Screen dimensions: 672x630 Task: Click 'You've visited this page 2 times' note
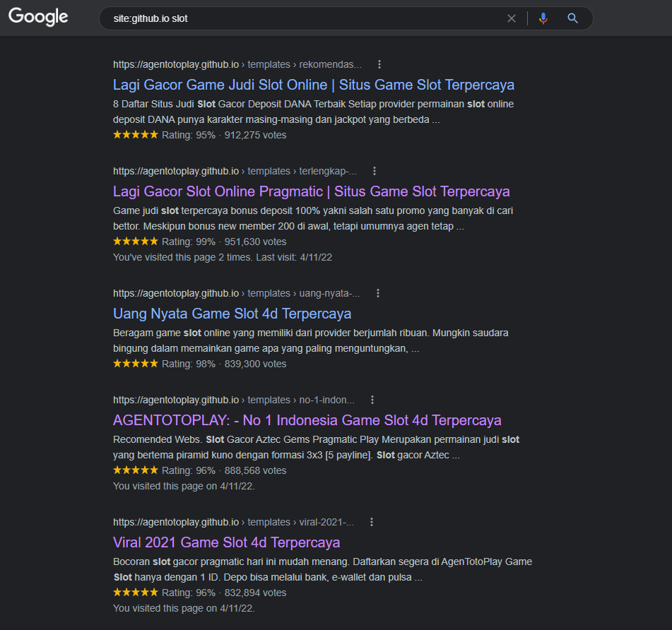coord(223,257)
